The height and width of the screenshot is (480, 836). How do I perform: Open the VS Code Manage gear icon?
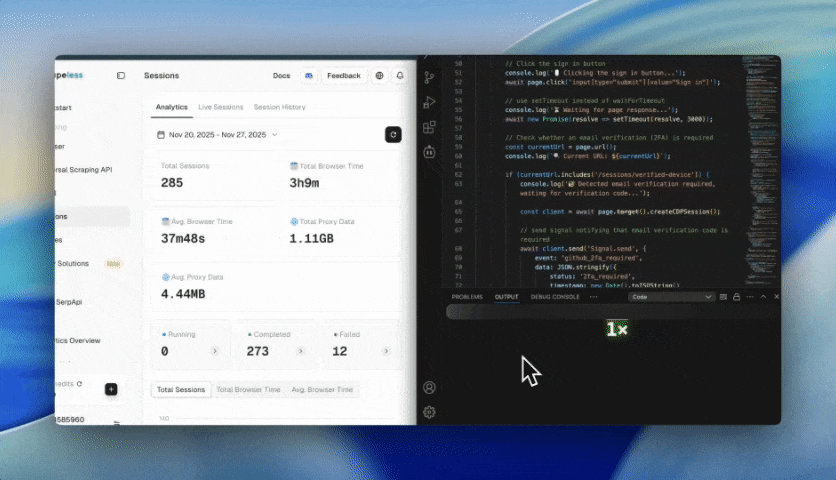429,412
